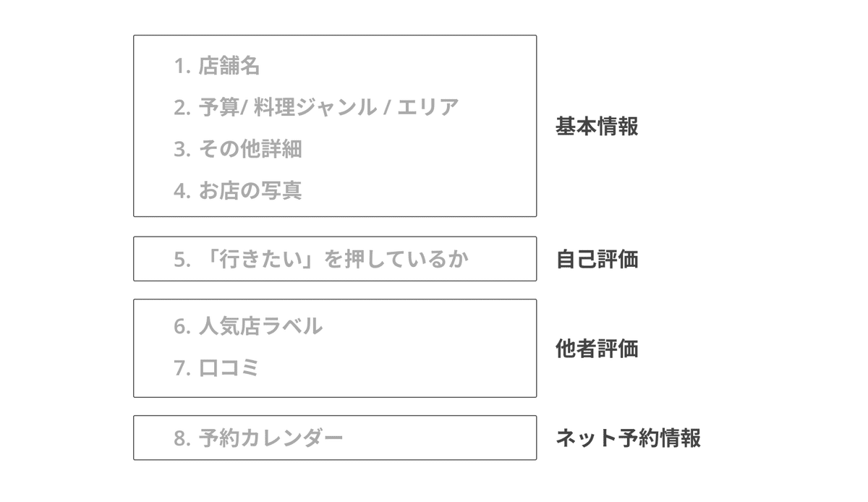Click the を押しているか phrase in item 5
Viewport: 868px width, 502px height.
[396, 259]
